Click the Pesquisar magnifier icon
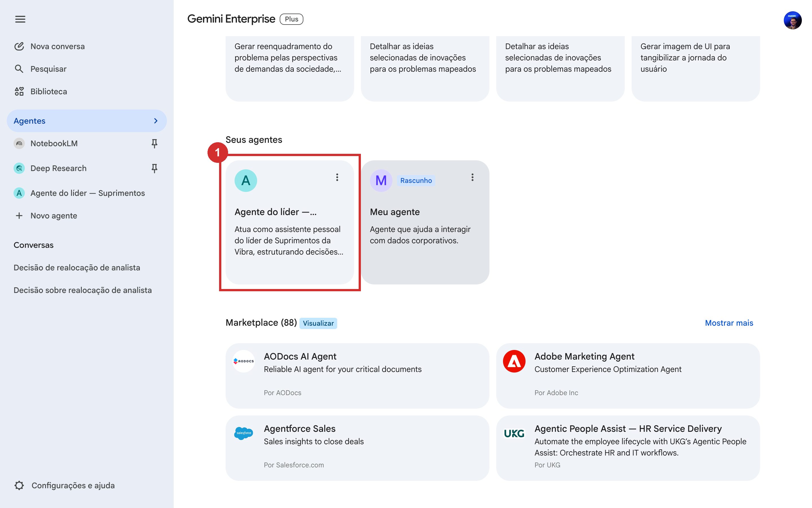Viewport: 812px width, 508px height. (19, 69)
